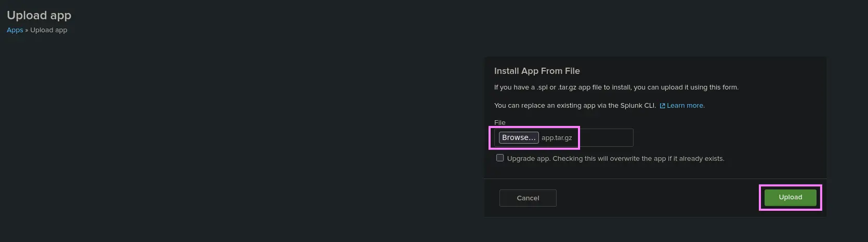The height and width of the screenshot is (242, 868).
Task: Click the external link icon beside Learn more
Action: [662, 106]
